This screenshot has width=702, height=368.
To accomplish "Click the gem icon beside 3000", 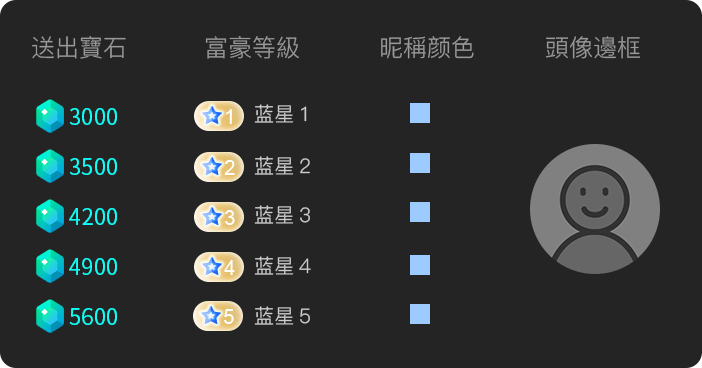I will [x=50, y=116].
